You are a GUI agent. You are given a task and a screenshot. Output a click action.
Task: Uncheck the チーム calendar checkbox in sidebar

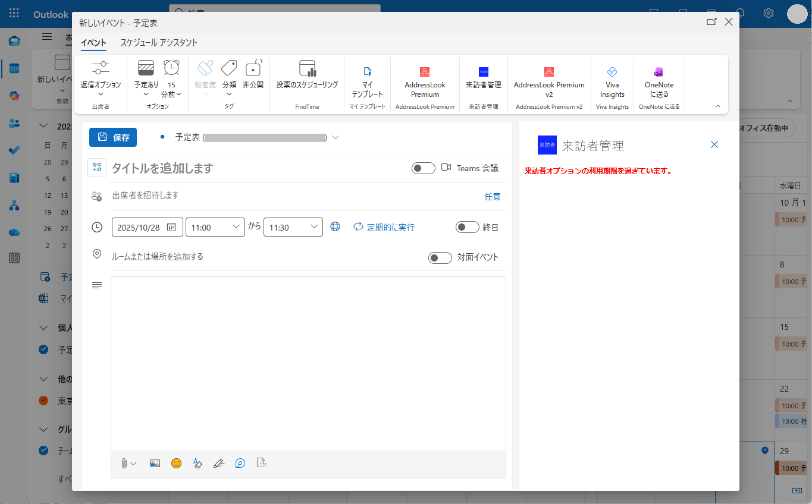[x=43, y=451]
